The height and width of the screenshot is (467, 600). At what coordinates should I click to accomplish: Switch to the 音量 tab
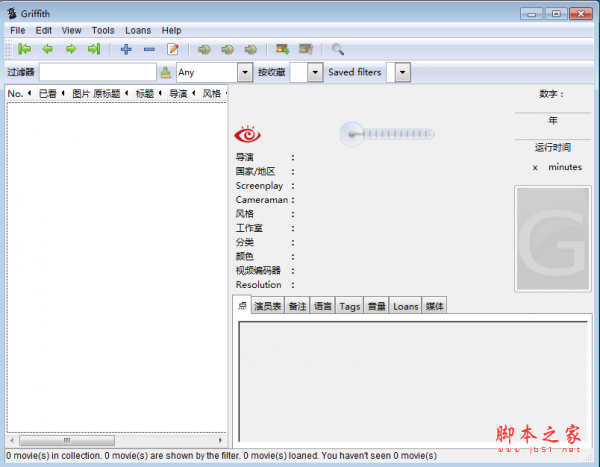click(x=377, y=306)
